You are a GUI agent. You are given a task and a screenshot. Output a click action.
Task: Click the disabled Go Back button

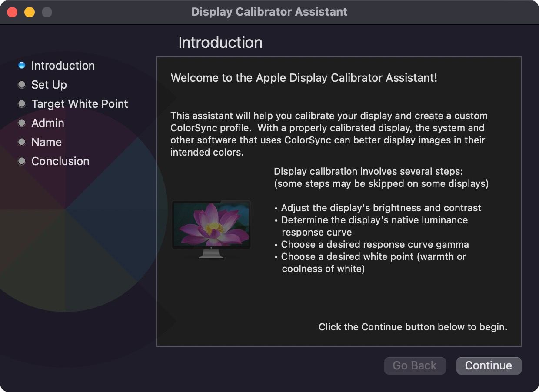click(x=415, y=365)
